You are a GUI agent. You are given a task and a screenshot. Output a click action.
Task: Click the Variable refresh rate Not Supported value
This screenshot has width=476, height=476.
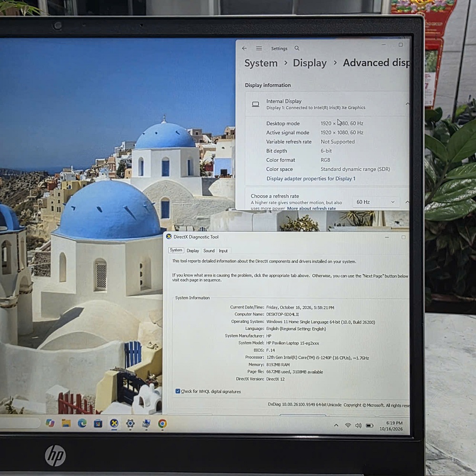click(x=337, y=141)
